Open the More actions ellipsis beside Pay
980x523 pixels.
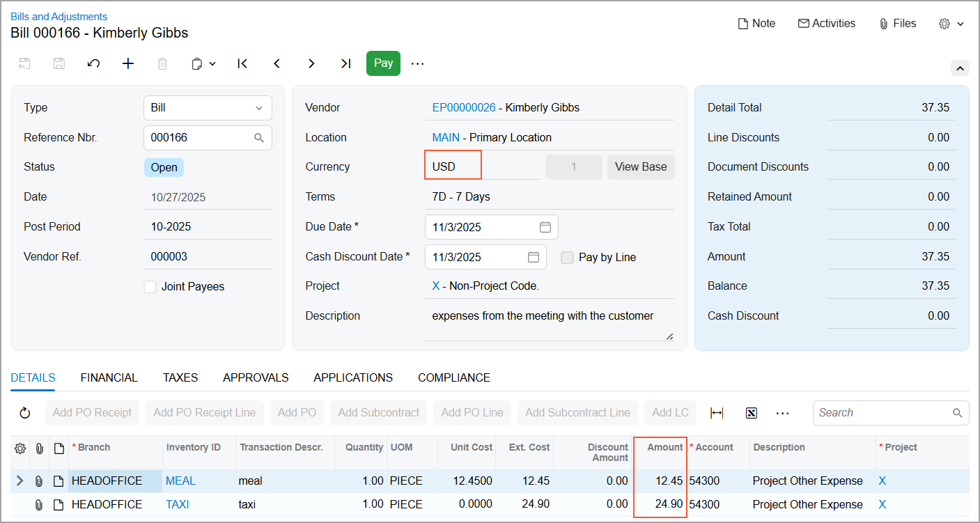pos(417,63)
